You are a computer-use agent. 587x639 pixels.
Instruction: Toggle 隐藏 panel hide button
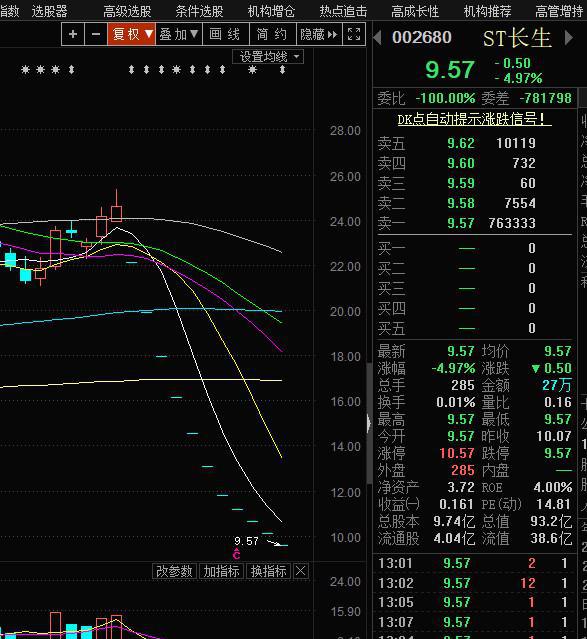[x=319, y=34]
